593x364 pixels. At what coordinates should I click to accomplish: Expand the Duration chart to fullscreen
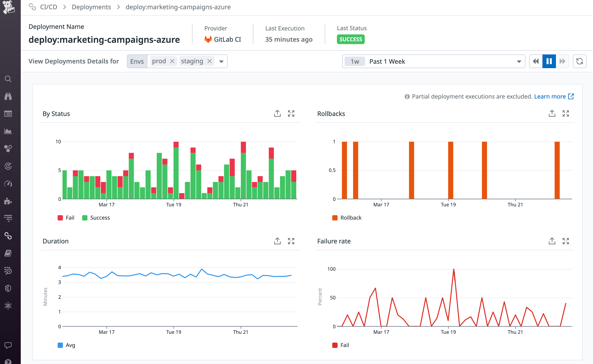pos(291,241)
